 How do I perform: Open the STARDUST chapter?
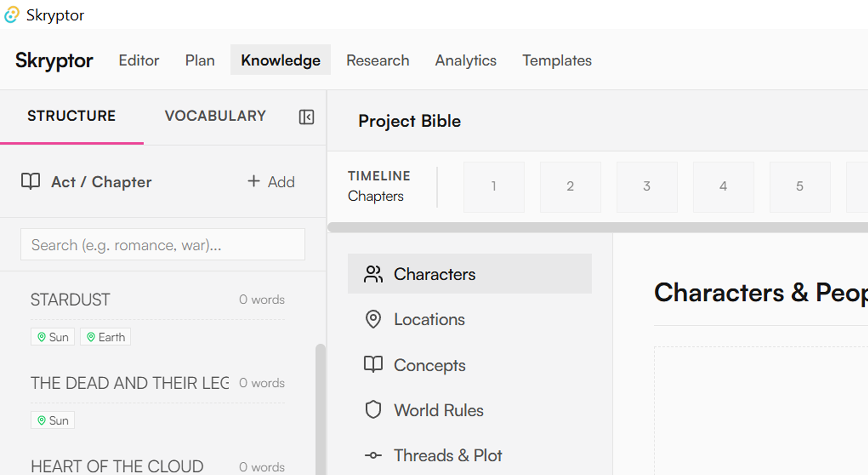(70, 299)
